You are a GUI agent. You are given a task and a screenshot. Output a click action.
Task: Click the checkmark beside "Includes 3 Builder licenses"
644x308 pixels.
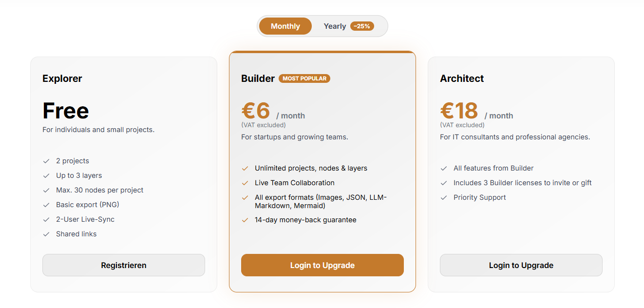pyautogui.click(x=444, y=183)
